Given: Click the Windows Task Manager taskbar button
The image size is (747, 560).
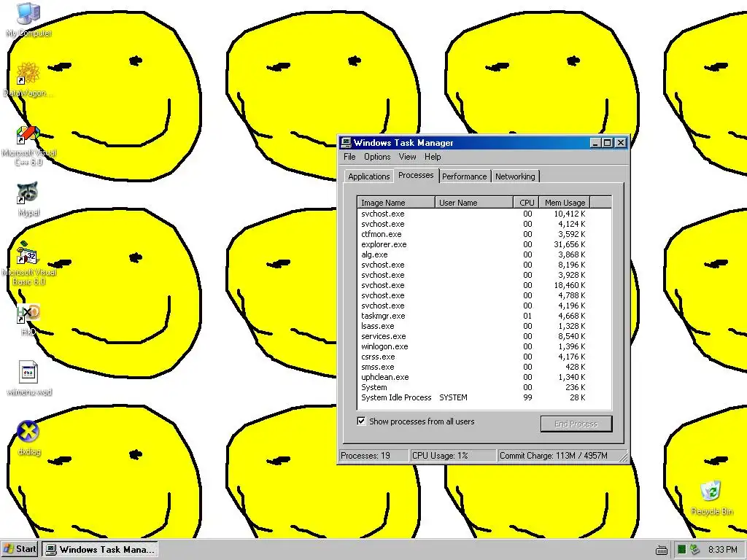Looking at the screenshot, I should [100, 550].
